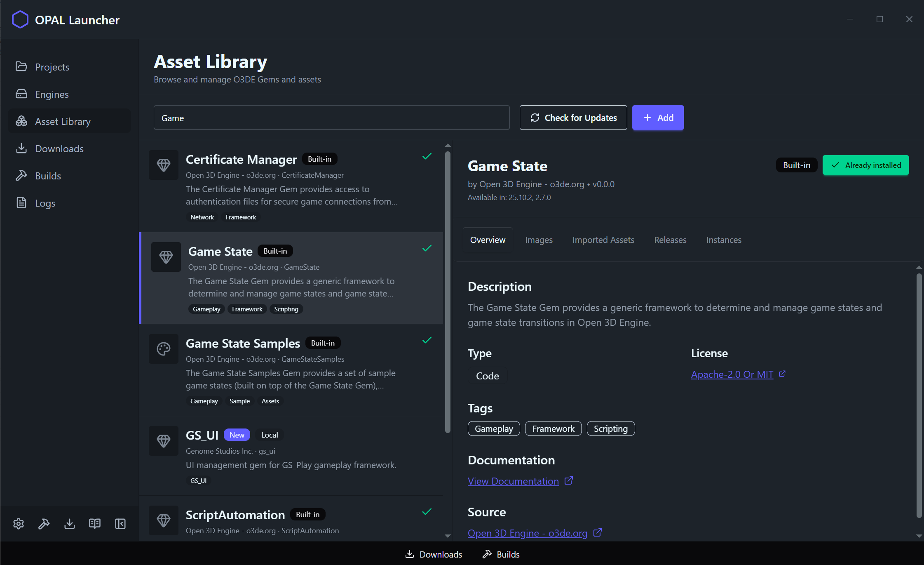Click details panel scroll down arrow

919,536
